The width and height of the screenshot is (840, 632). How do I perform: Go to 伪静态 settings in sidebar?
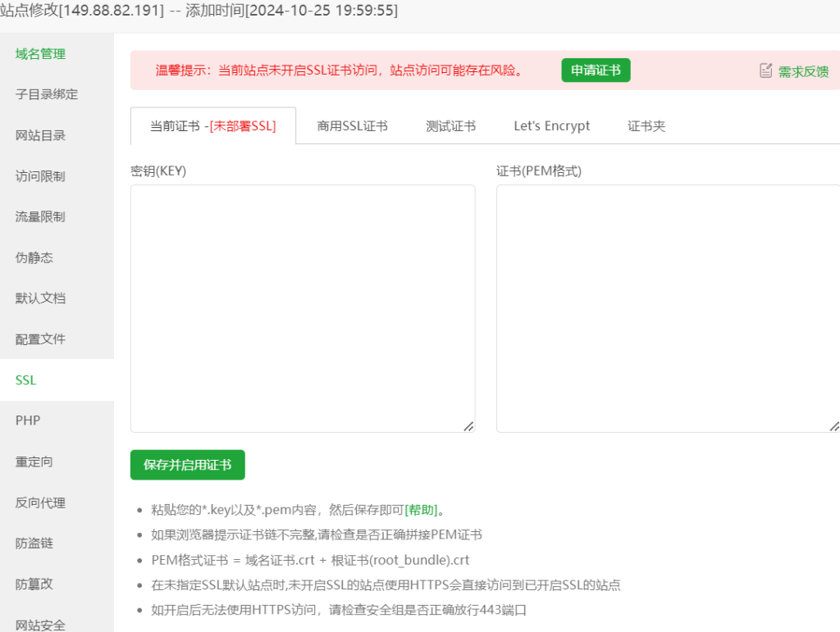point(34,257)
